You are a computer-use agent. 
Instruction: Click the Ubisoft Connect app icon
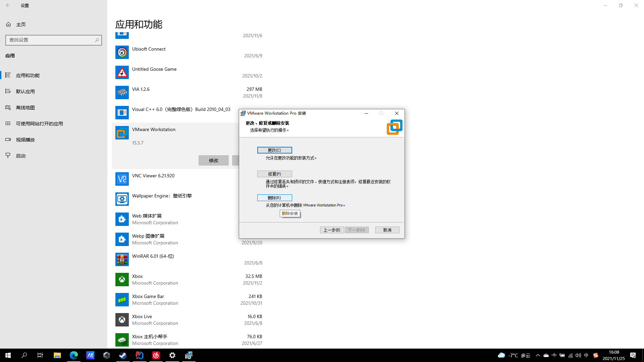pyautogui.click(x=122, y=52)
